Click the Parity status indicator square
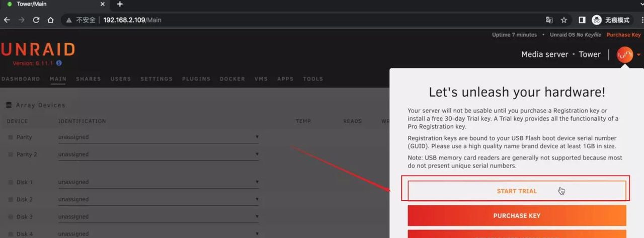 (x=11, y=137)
